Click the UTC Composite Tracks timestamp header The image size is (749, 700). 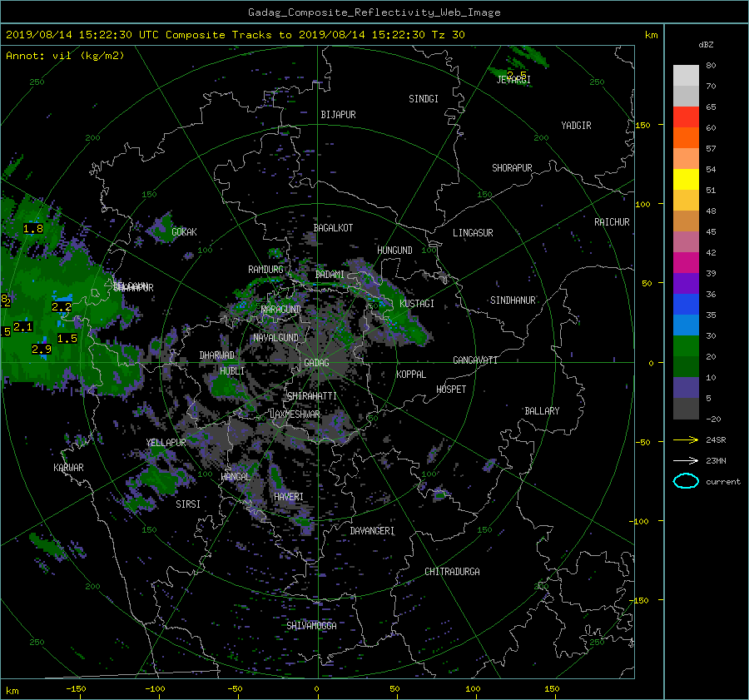[x=235, y=34]
